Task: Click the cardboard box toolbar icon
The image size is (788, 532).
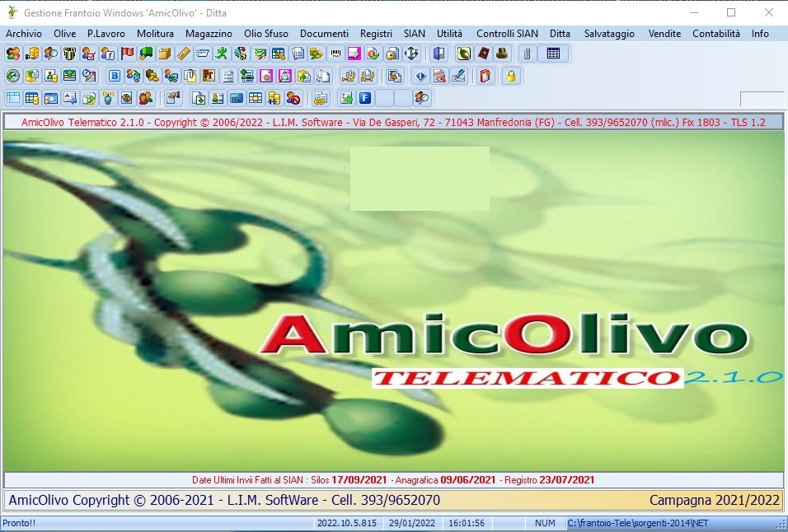Action: (165, 54)
